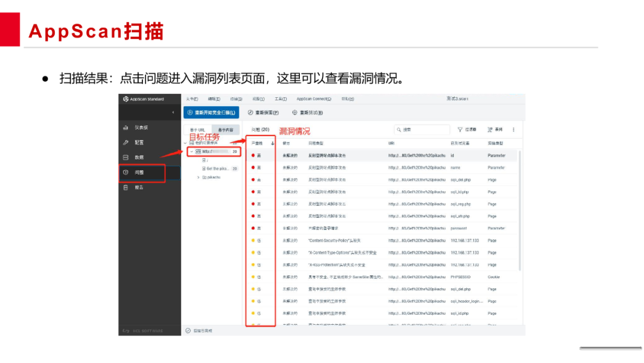Switch to the 基于内容 tab
The height and width of the screenshot is (363, 644).
[x=225, y=130]
